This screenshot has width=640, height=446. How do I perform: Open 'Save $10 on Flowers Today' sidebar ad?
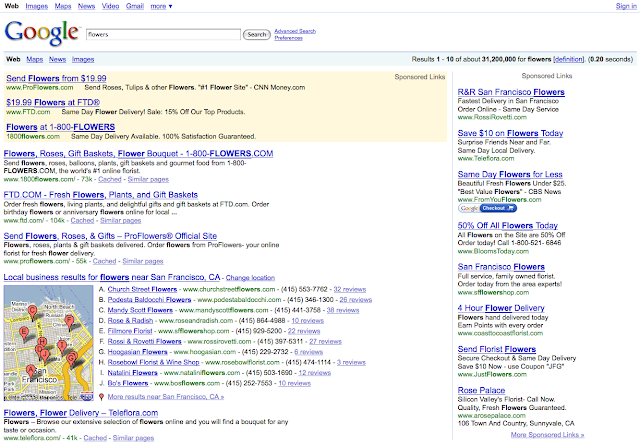(511, 133)
